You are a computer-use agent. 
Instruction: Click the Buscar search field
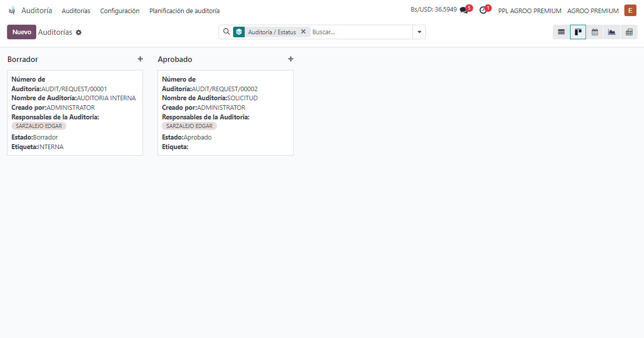tap(361, 32)
